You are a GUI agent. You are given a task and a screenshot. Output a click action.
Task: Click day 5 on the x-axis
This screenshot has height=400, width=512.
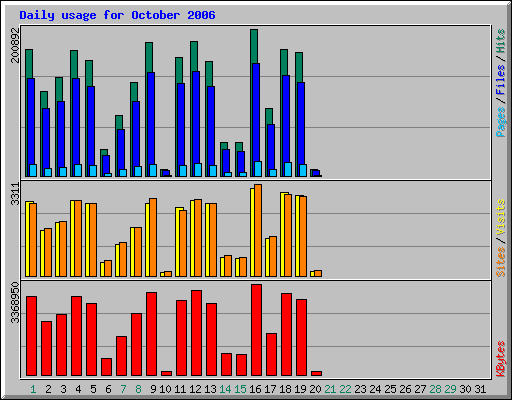click(93, 389)
